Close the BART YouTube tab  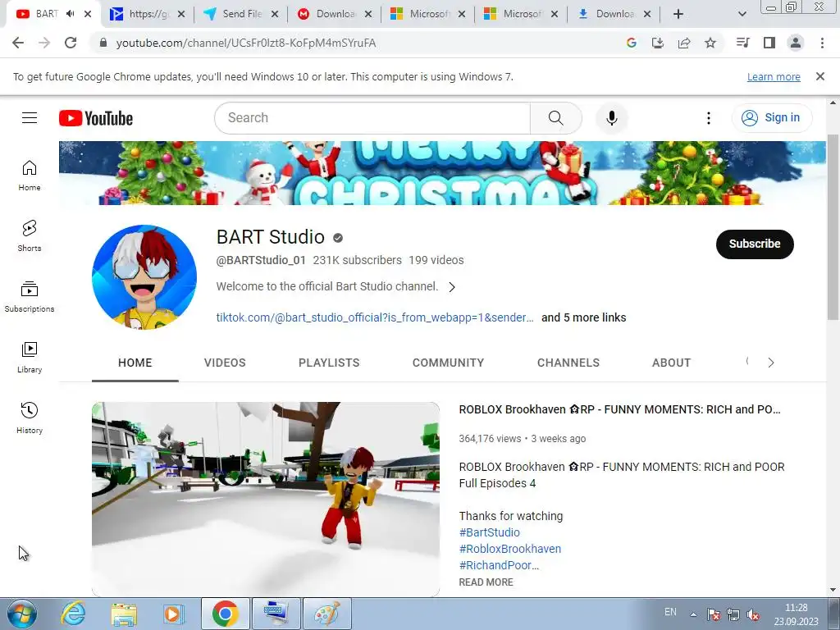88,14
